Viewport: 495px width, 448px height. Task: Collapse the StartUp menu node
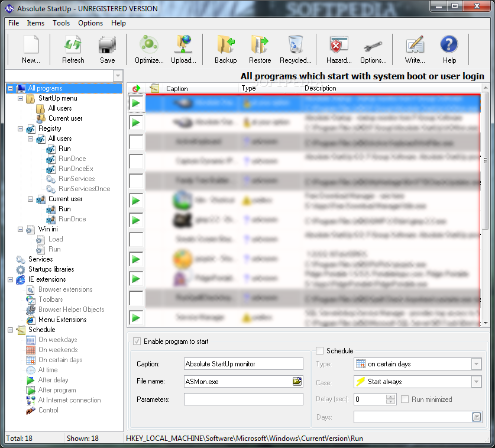[x=21, y=98]
